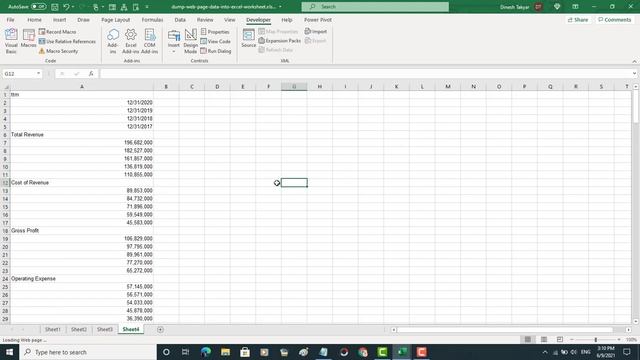
Task: Select cell with Cost of Revenue
Action: 82,182
